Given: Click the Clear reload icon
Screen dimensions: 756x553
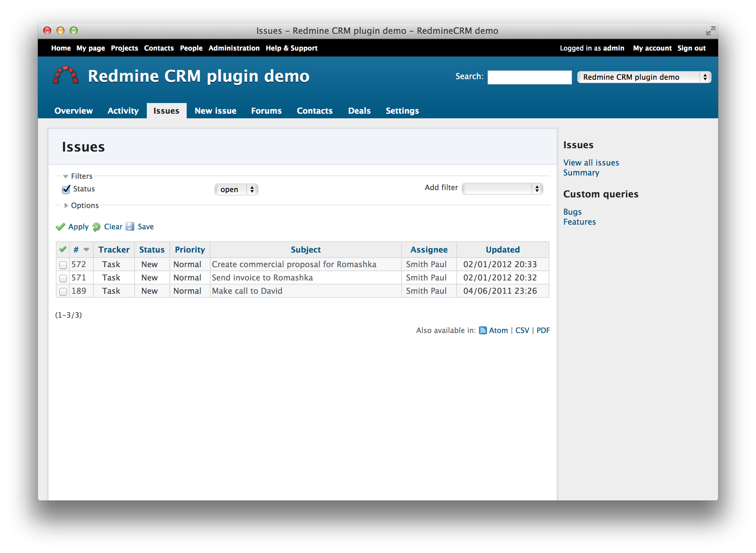Looking at the screenshot, I should tap(96, 227).
